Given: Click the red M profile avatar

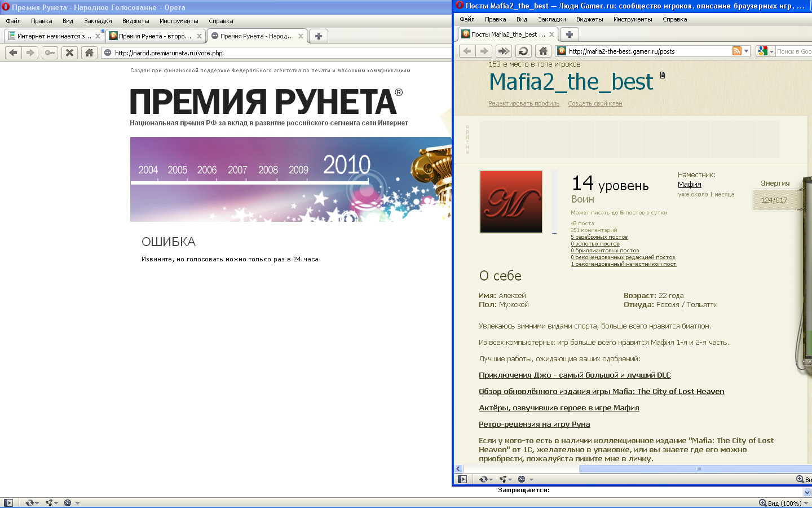Looking at the screenshot, I should (x=511, y=202).
